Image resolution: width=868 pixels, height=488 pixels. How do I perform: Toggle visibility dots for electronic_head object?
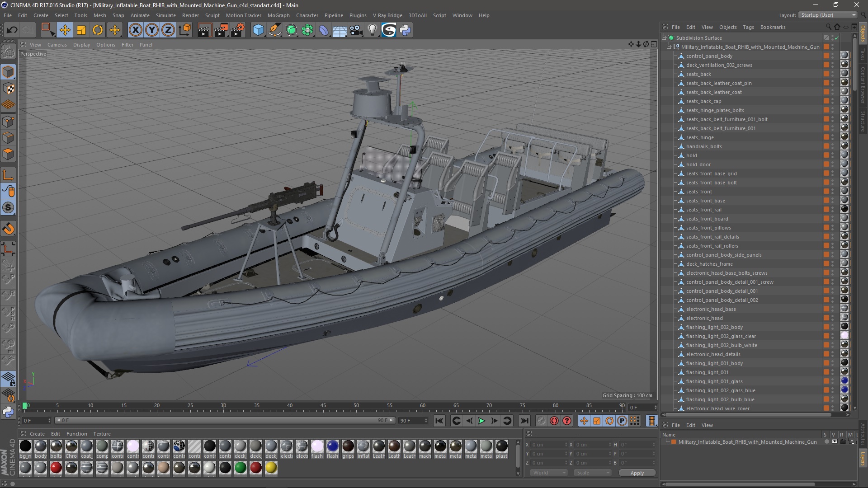[833, 318]
